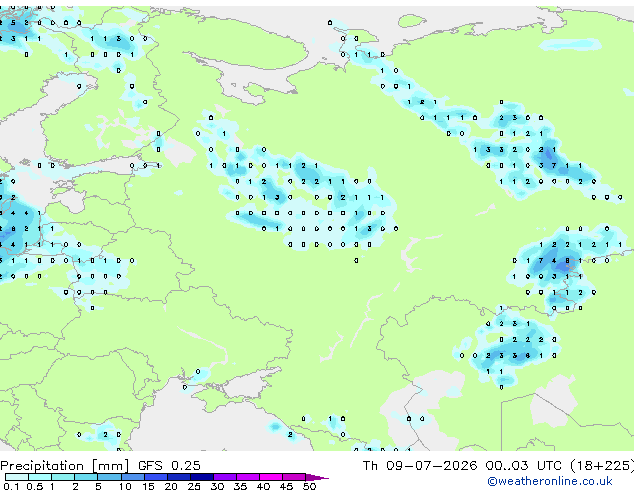Click the legend label "20"
The image size is (634, 490).
click(171, 486)
